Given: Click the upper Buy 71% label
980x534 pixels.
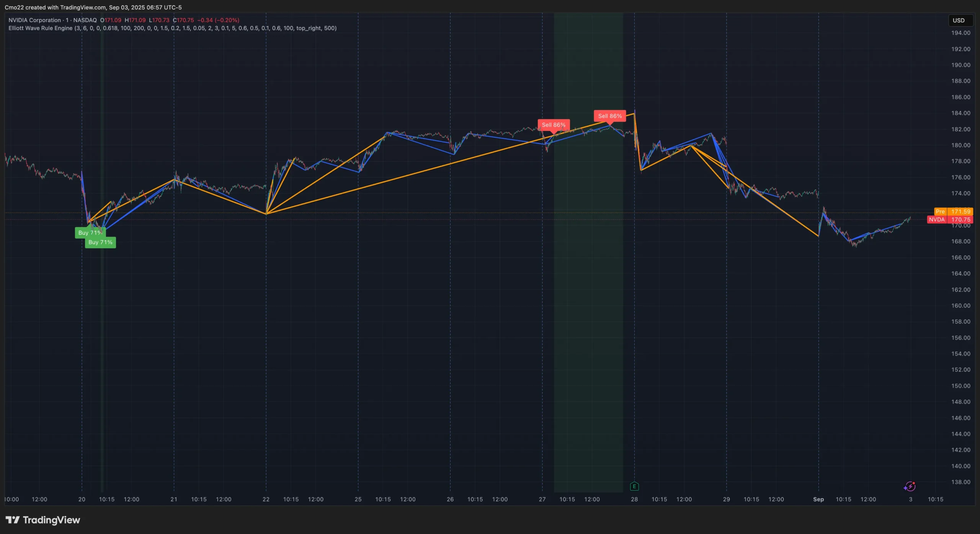Looking at the screenshot, I should (90, 232).
